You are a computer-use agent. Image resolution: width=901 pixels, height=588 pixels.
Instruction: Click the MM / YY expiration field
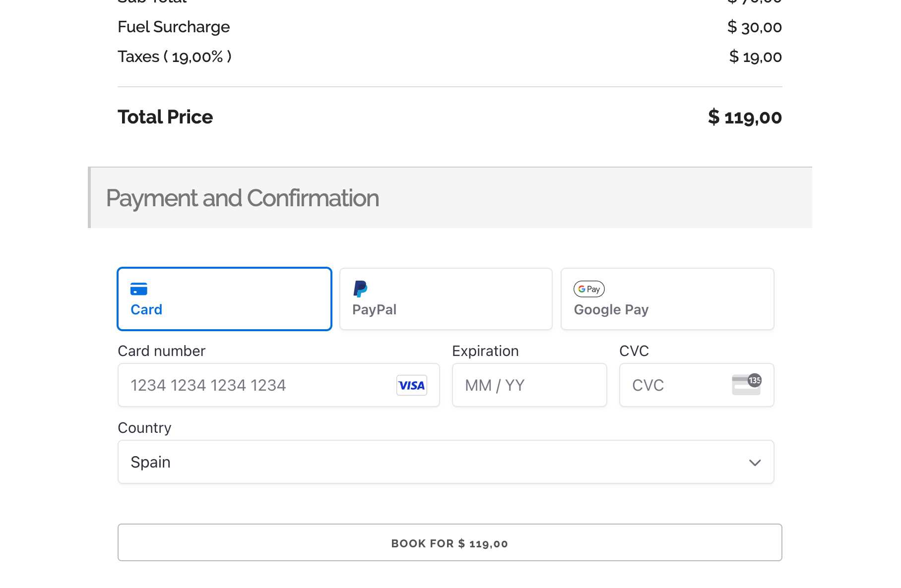(529, 385)
